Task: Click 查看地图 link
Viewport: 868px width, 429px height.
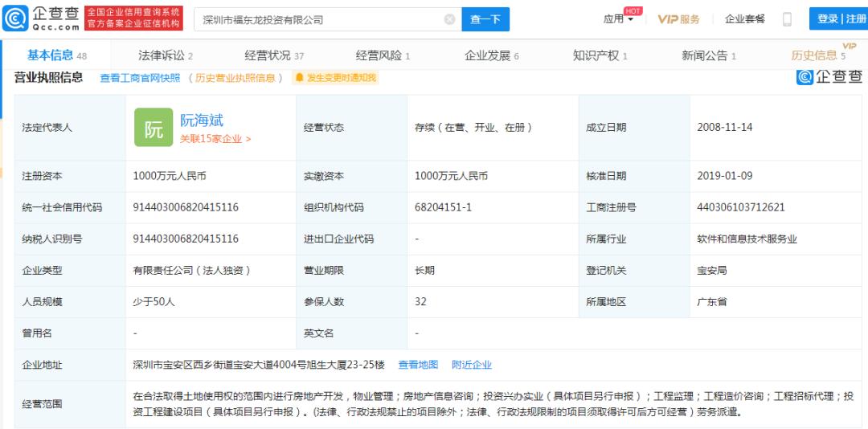Action: 418,365
